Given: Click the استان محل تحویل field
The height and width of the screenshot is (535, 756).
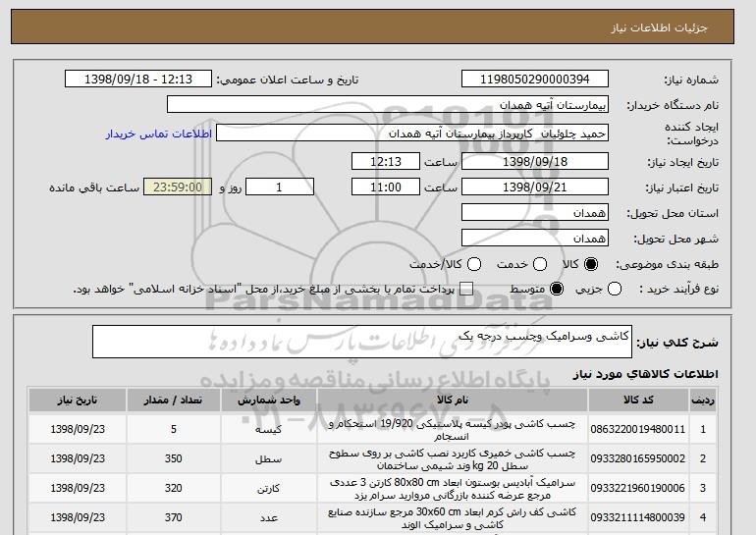Looking at the screenshot, I should point(535,213).
